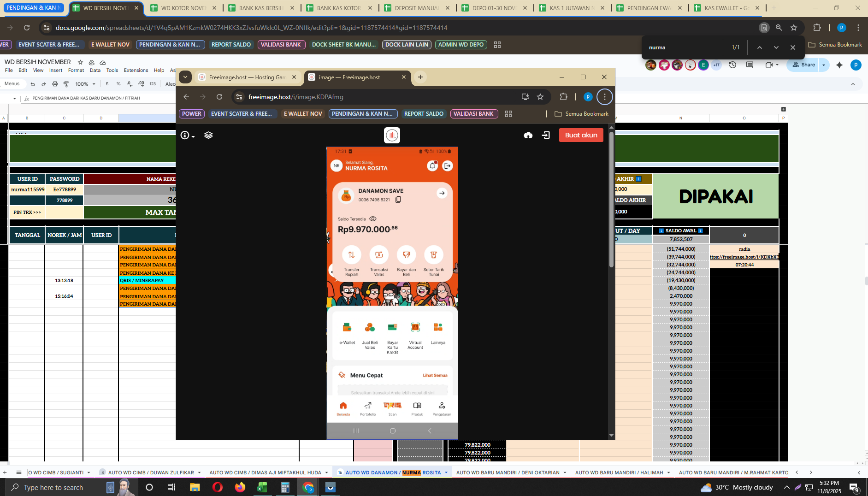Click the upload cloud icon on Freeimage page
This screenshot has height=496, width=868.
tap(528, 135)
